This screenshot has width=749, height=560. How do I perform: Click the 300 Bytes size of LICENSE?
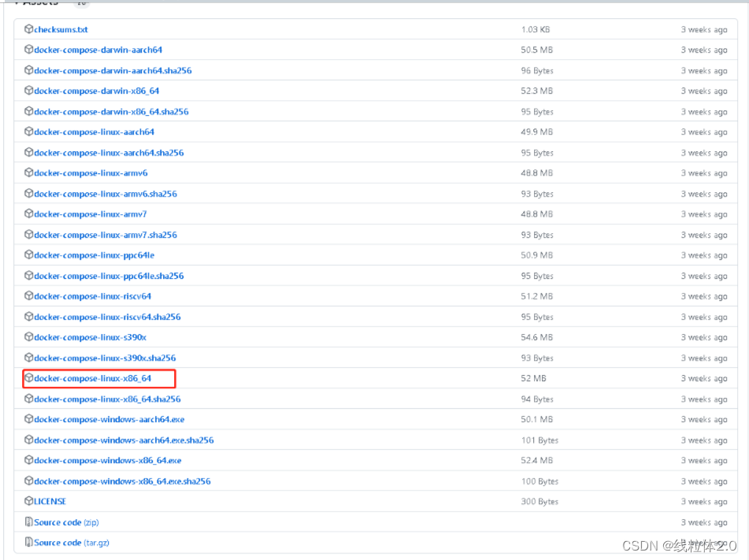(540, 502)
